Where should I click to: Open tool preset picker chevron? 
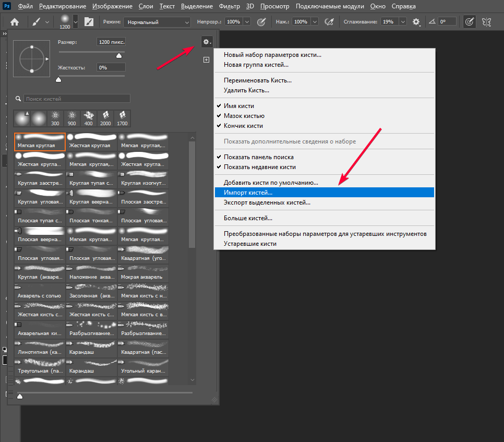pyautogui.click(x=47, y=22)
